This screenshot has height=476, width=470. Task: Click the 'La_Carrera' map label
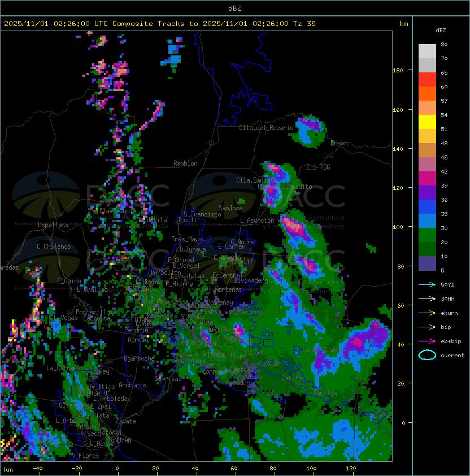(x=63, y=368)
